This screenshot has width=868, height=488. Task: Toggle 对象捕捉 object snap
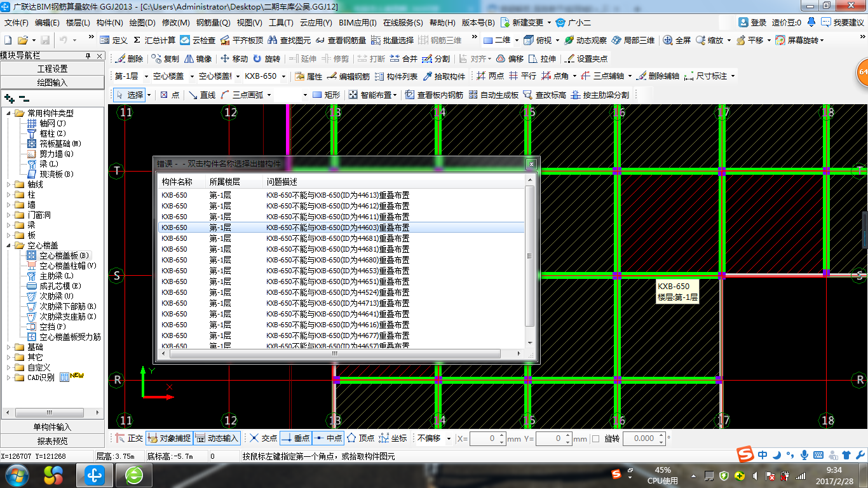coord(169,438)
